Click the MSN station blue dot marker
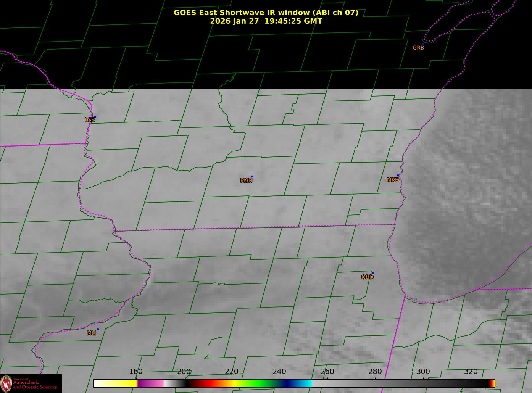532x393 pixels. pos(252,176)
